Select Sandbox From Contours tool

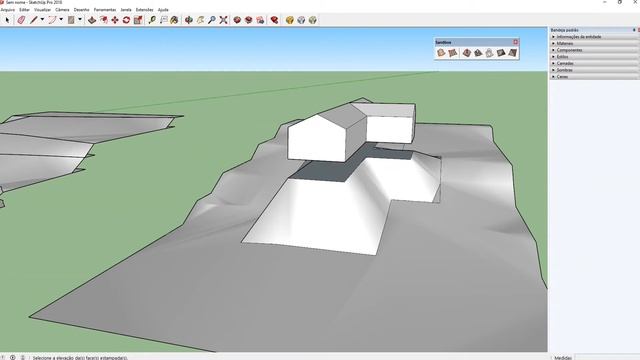point(441,53)
